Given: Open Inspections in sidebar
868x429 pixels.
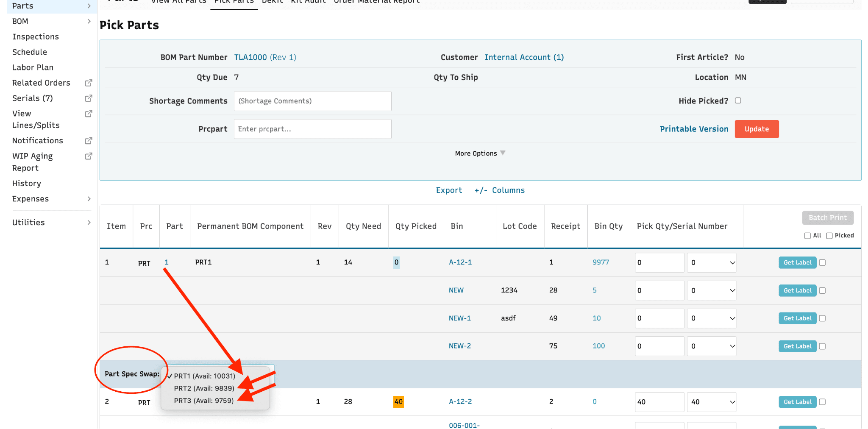Looking at the screenshot, I should [x=36, y=37].
